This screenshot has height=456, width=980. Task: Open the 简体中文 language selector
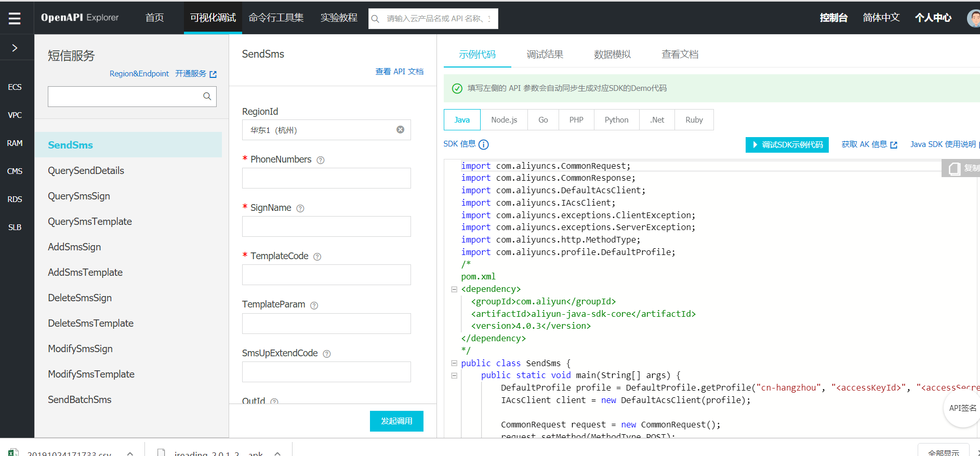881,18
